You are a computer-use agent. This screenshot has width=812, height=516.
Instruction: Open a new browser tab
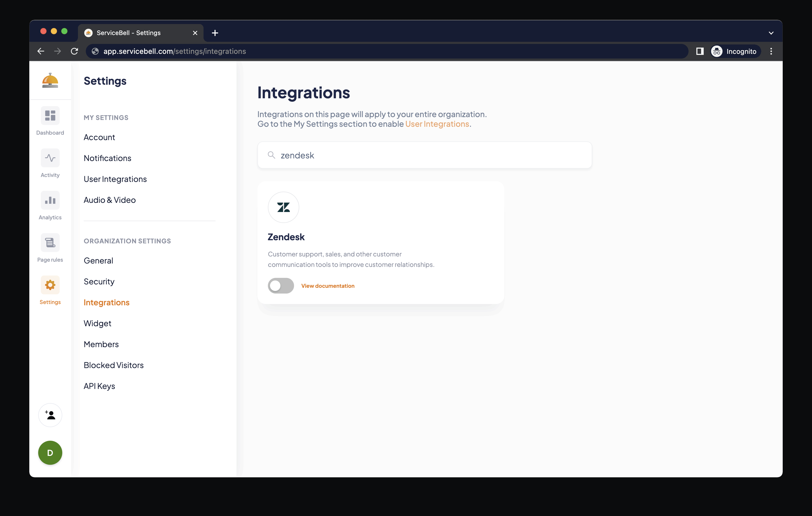215,33
